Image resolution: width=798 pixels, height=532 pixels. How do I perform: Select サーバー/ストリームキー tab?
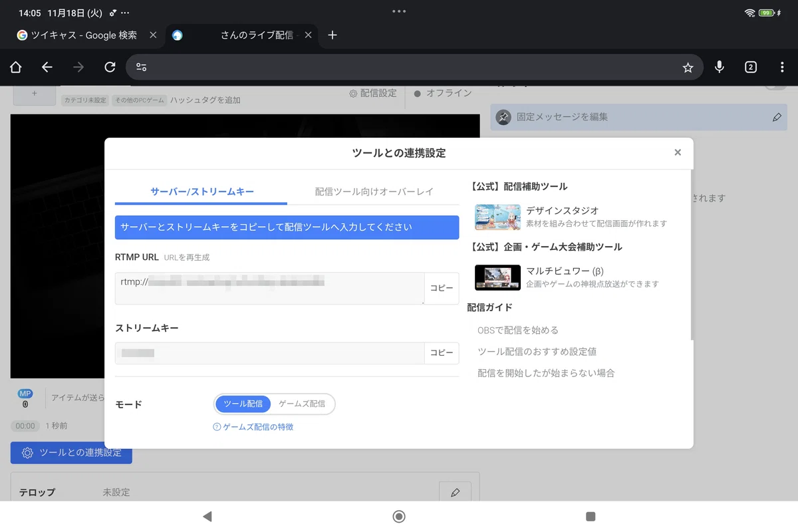201,192
